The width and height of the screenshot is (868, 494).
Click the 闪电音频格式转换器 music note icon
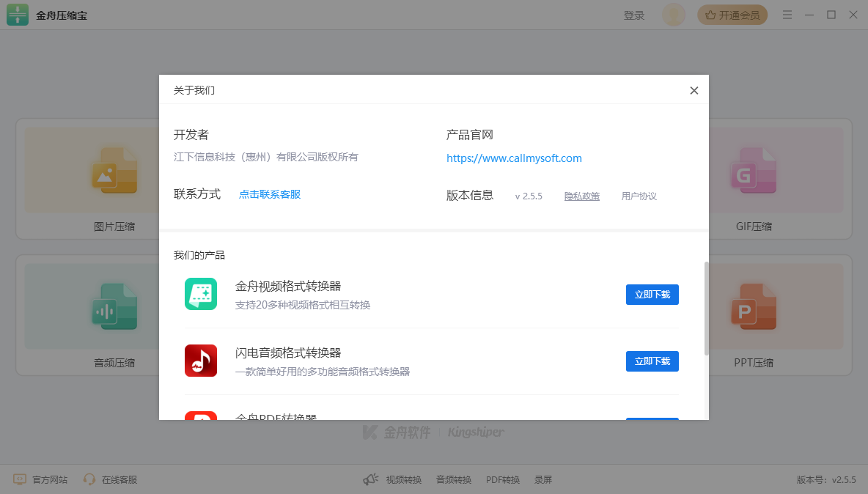[x=201, y=361]
